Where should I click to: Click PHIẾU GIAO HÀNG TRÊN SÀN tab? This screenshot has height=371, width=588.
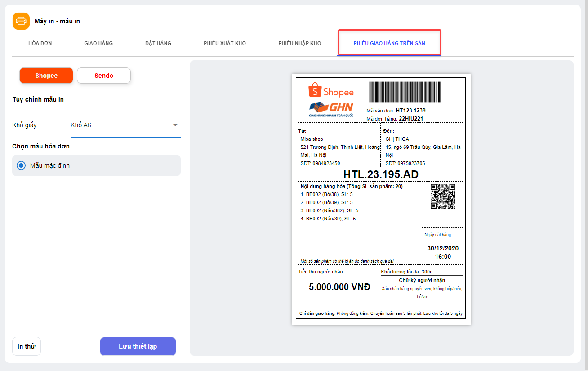click(389, 43)
